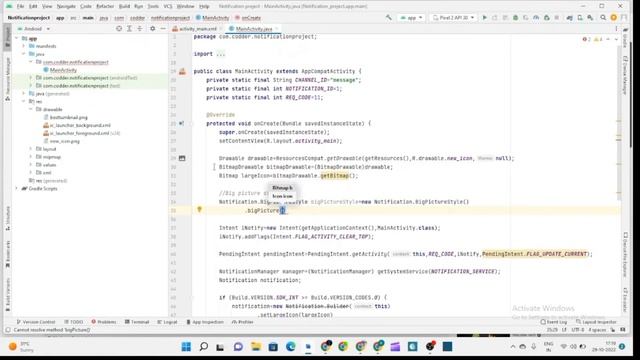Open the TODO tool window
Screen dimensions: 640x360
coord(74,322)
